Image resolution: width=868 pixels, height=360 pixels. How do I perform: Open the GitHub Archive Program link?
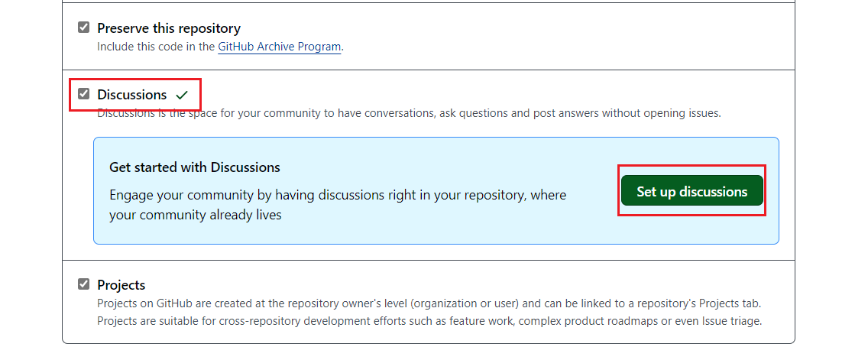click(x=279, y=47)
